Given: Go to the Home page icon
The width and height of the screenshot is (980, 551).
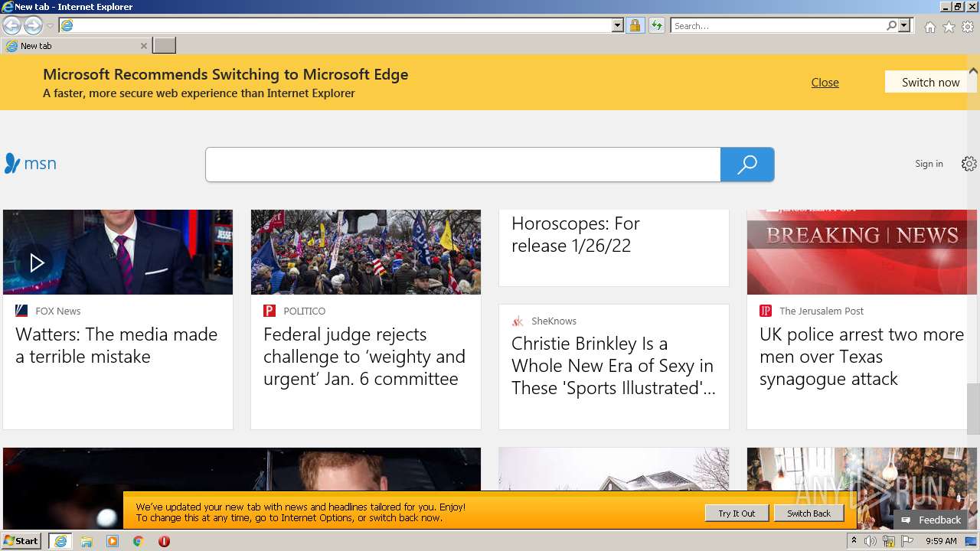Looking at the screenshot, I should click(x=929, y=27).
